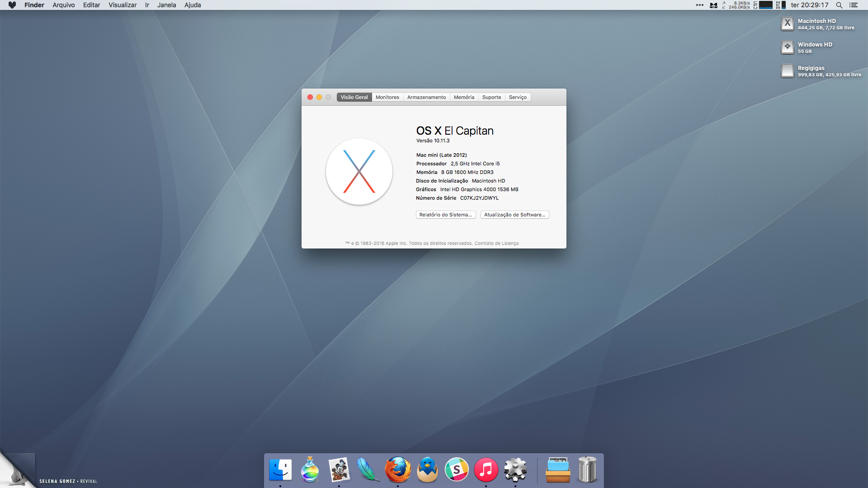
Task: Open Notification Center list icon
Action: click(x=854, y=5)
